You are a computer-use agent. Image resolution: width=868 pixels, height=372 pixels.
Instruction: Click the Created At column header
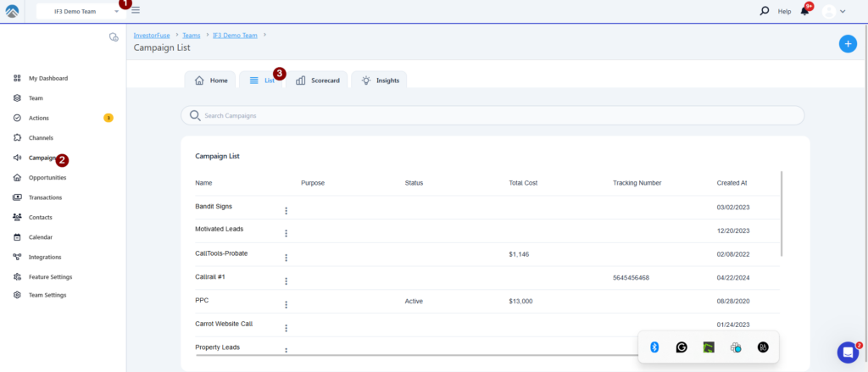coord(732,183)
